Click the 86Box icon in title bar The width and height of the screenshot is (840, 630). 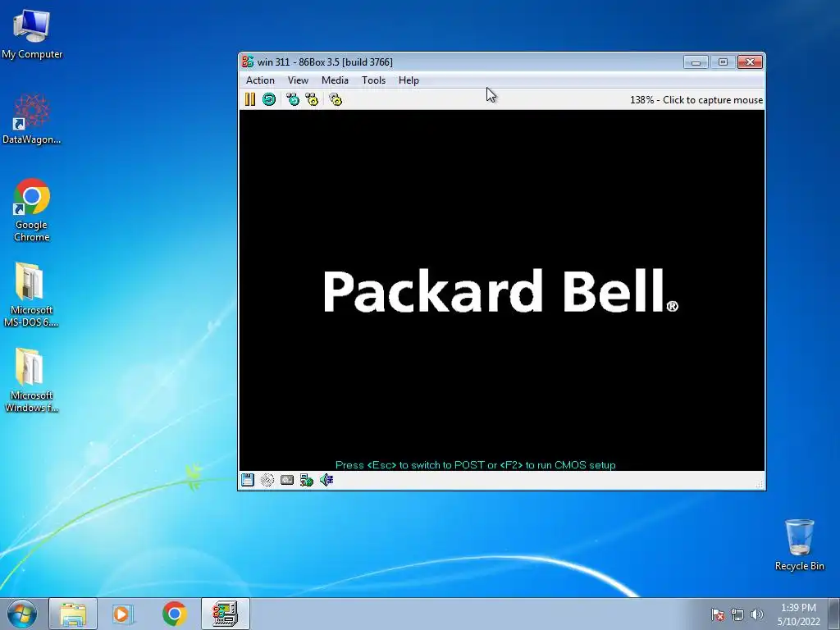[x=248, y=62]
